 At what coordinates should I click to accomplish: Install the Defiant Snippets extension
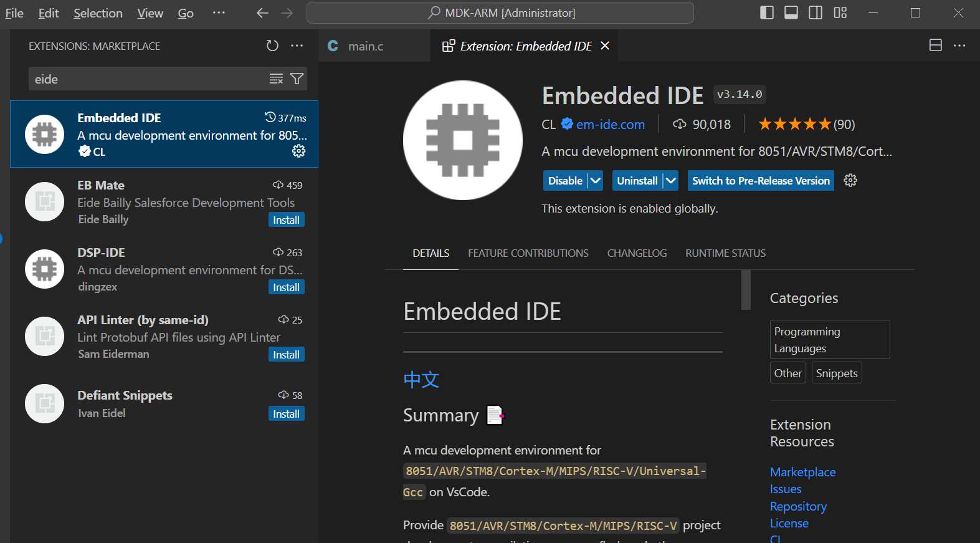[287, 414]
